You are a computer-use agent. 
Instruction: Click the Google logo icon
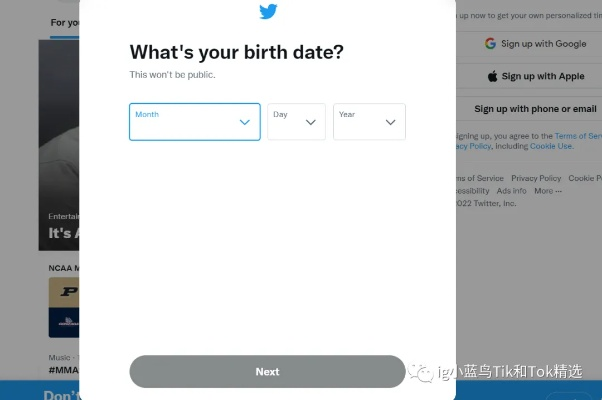point(491,44)
